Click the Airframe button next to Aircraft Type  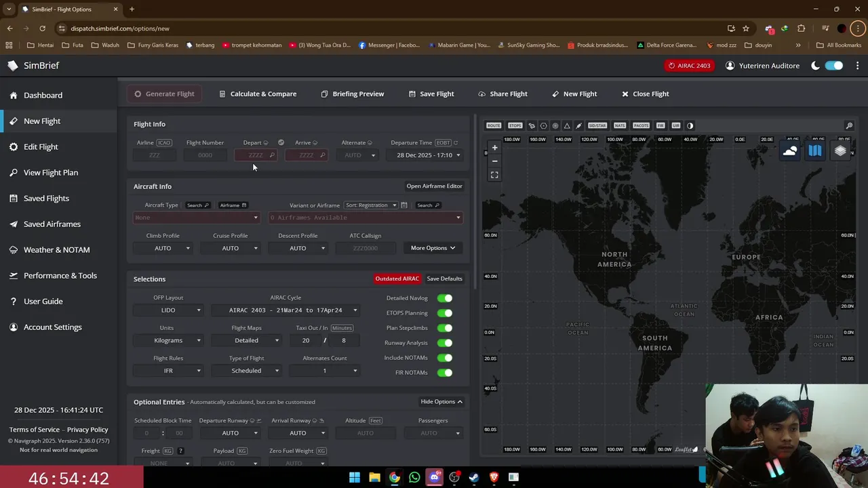pos(233,205)
